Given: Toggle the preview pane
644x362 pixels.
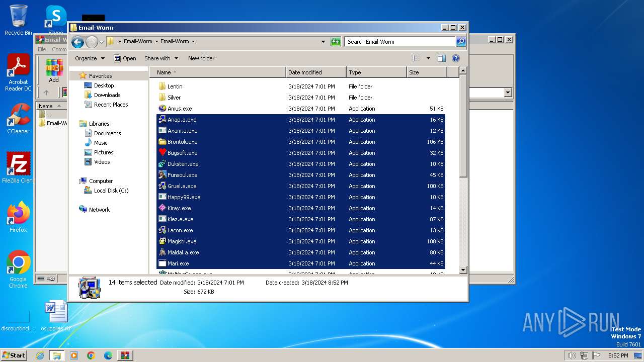Looking at the screenshot, I should tap(442, 58).
